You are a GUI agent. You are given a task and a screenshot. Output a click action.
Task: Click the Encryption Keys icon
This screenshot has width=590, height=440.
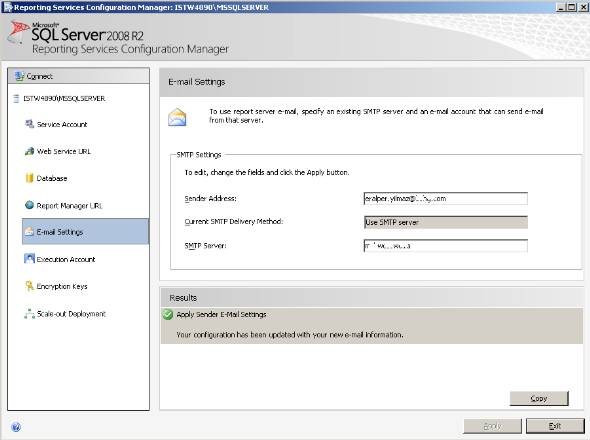29,286
